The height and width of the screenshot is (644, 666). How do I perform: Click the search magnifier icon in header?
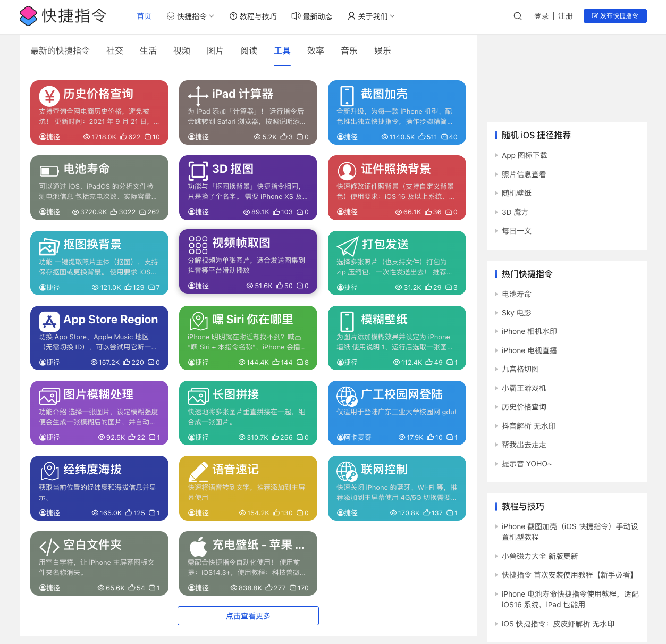(x=517, y=16)
